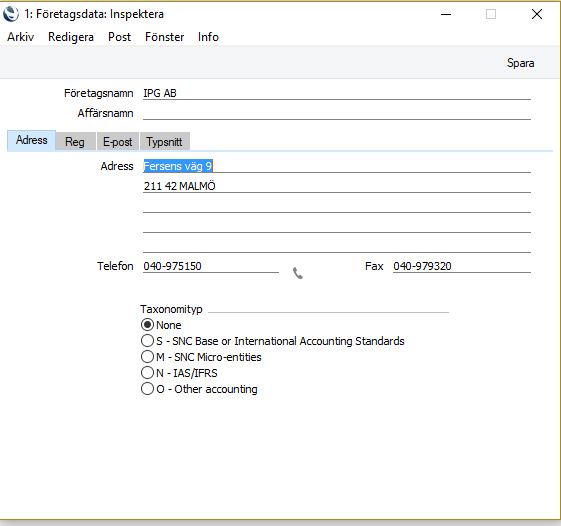The width and height of the screenshot is (561, 526).
Task: Open the Typsnitt tab
Action: tap(164, 141)
